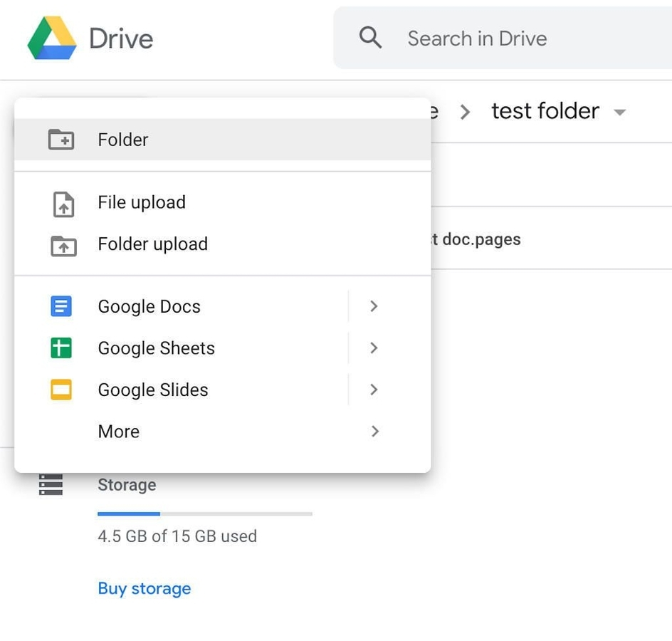This screenshot has width=672, height=641.
Task: Expand the More submenu
Action: click(x=374, y=432)
